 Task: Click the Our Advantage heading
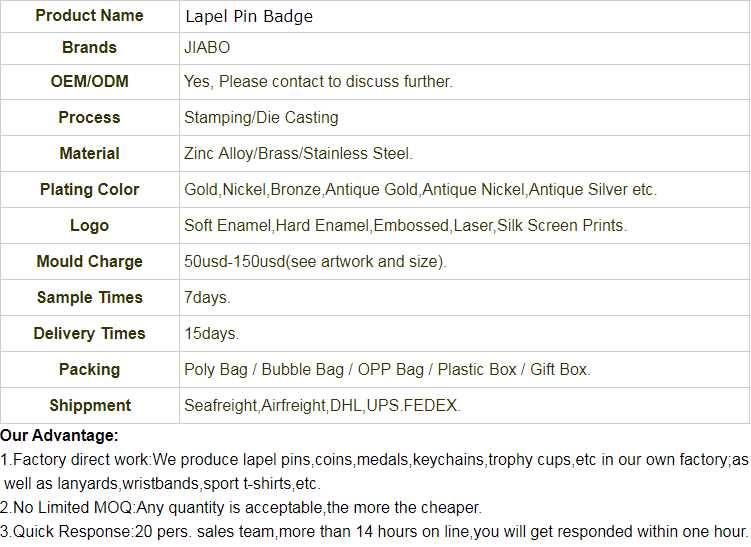pyautogui.click(x=59, y=436)
